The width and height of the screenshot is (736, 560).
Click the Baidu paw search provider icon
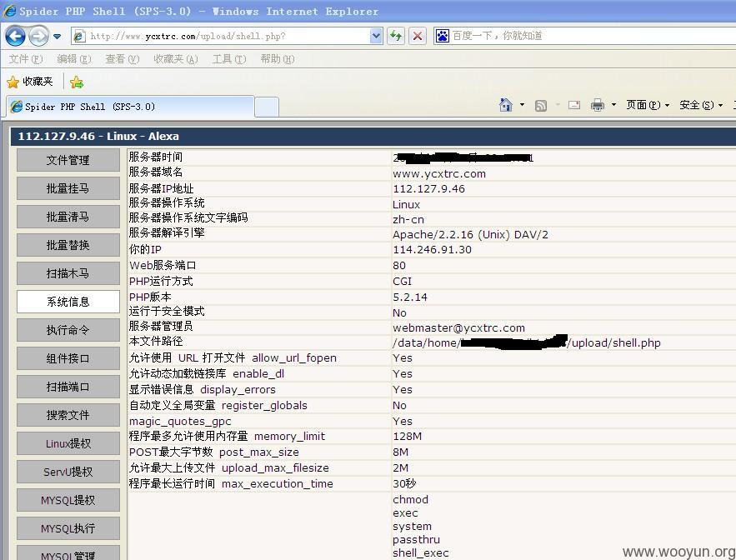442,36
